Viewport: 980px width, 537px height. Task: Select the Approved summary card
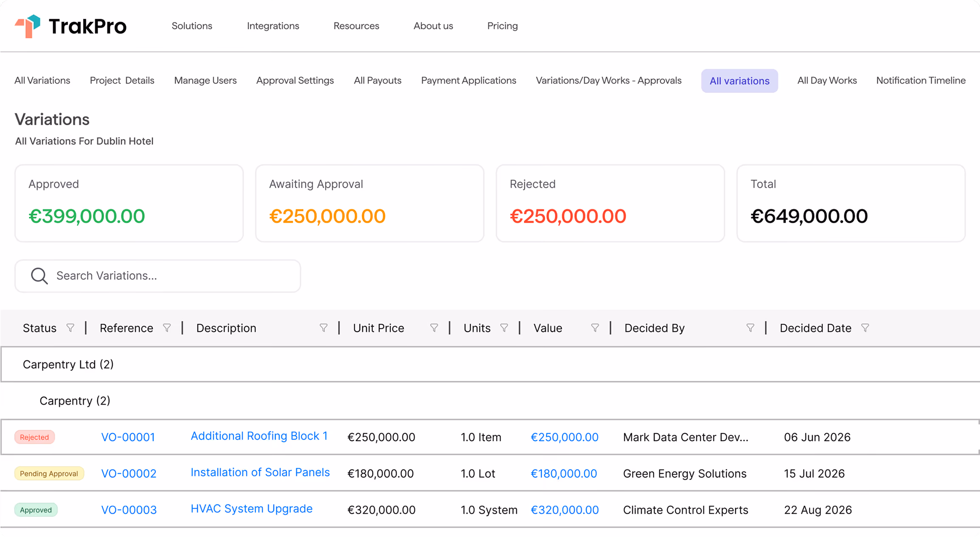click(129, 204)
